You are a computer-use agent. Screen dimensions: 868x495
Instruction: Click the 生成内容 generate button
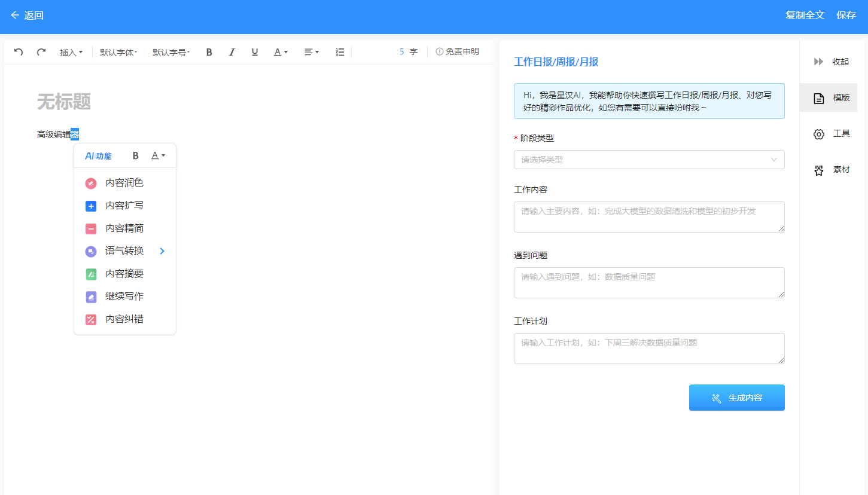click(737, 398)
